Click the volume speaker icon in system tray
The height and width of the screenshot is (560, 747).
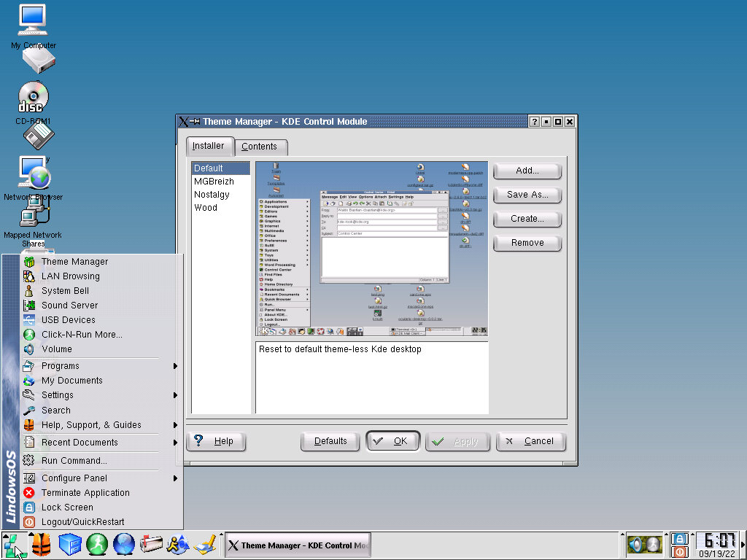pyautogui.click(x=636, y=544)
